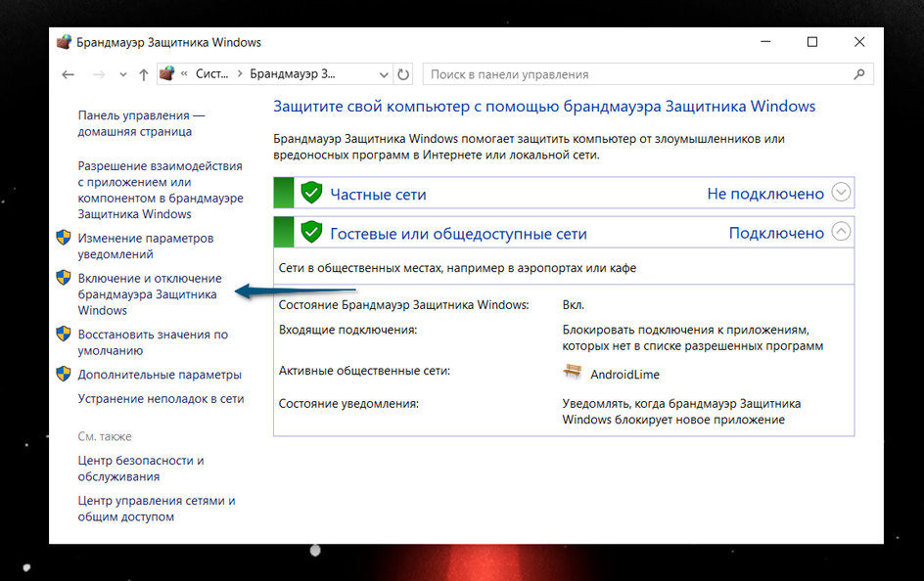This screenshot has width=924, height=581.
Task: Click the 'Частные сети' heading
Action: coord(378,195)
